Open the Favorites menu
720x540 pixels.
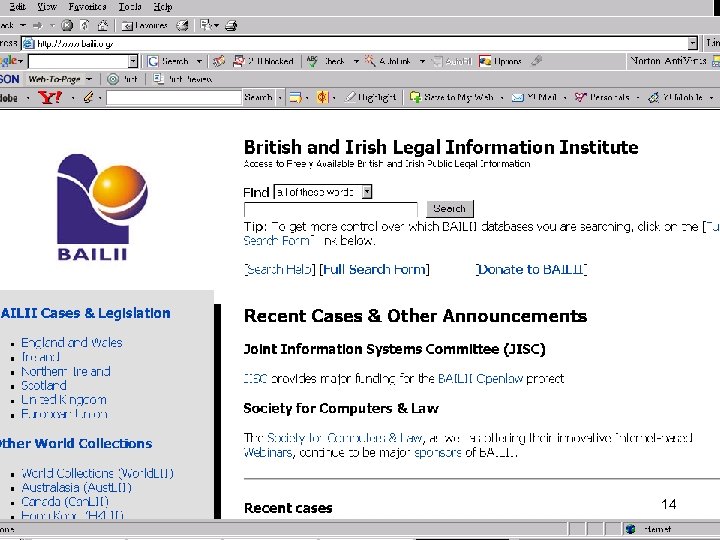pyautogui.click(x=87, y=7)
